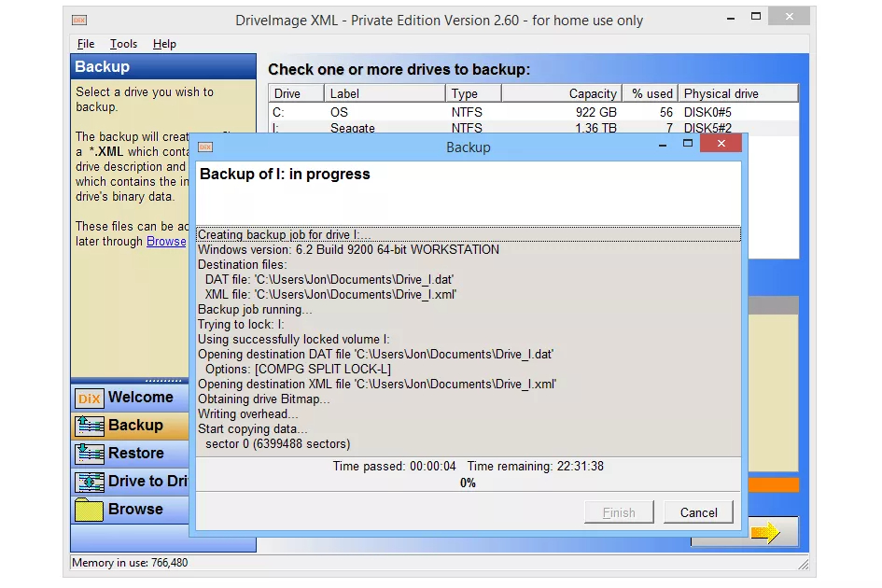Viewport: 882px width, 588px height.
Task: Click the Seagate label cell
Action: click(x=352, y=128)
